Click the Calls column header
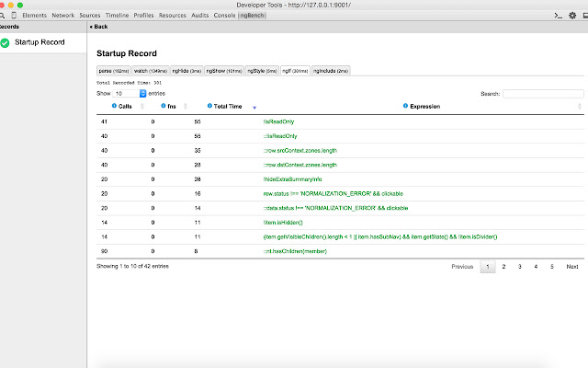Viewport: 588px width, 368px height. coord(125,107)
